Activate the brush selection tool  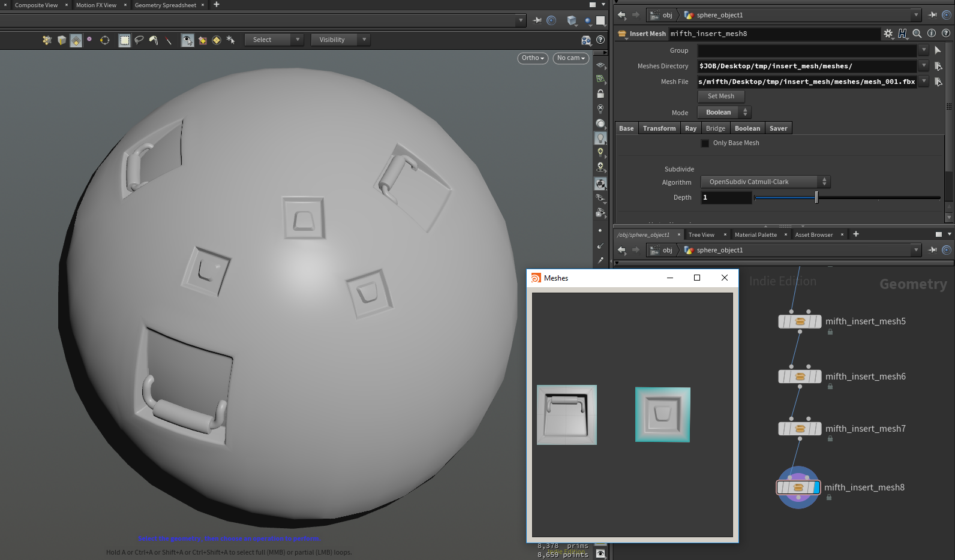(154, 40)
